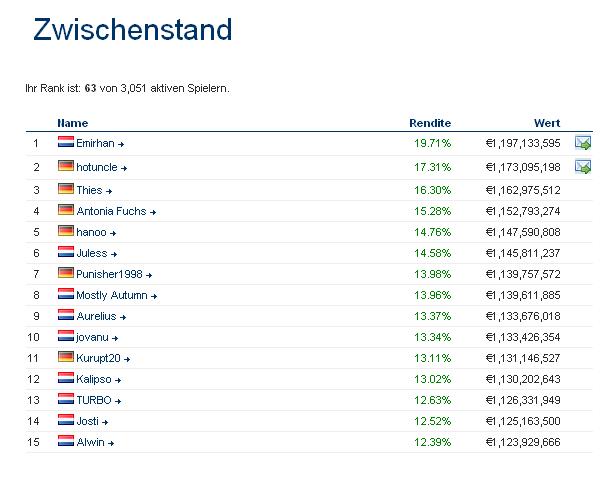Click the Netherlands flag beside Emirhan
The height and width of the screenshot is (489, 602).
pyautogui.click(x=66, y=143)
